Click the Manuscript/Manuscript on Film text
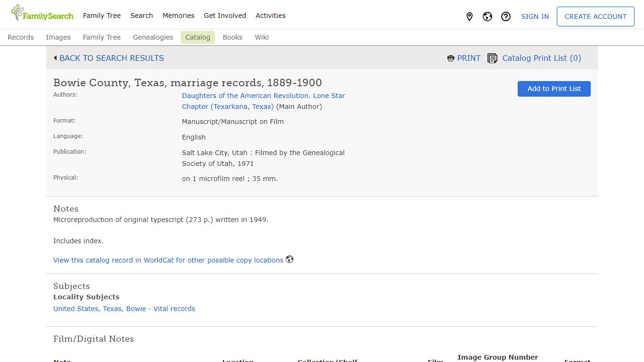The height and width of the screenshot is (362, 644). pyautogui.click(x=233, y=122)
